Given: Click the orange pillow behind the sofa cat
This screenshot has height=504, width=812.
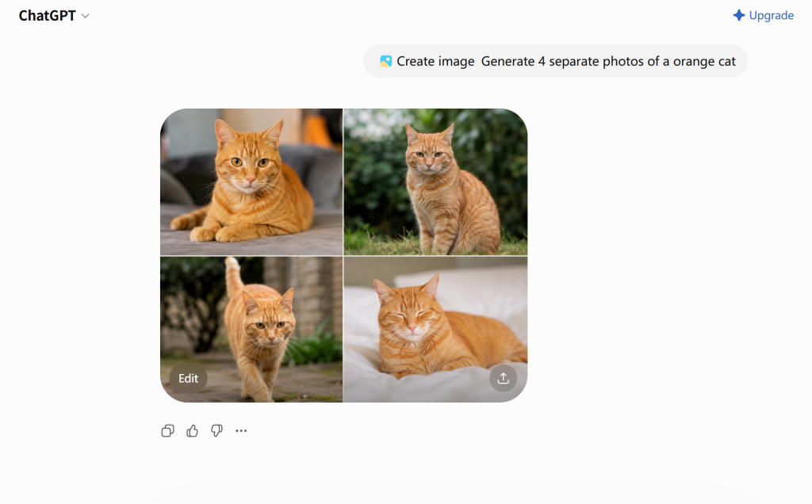Looking at the screenshot, I should click(319, 131).
